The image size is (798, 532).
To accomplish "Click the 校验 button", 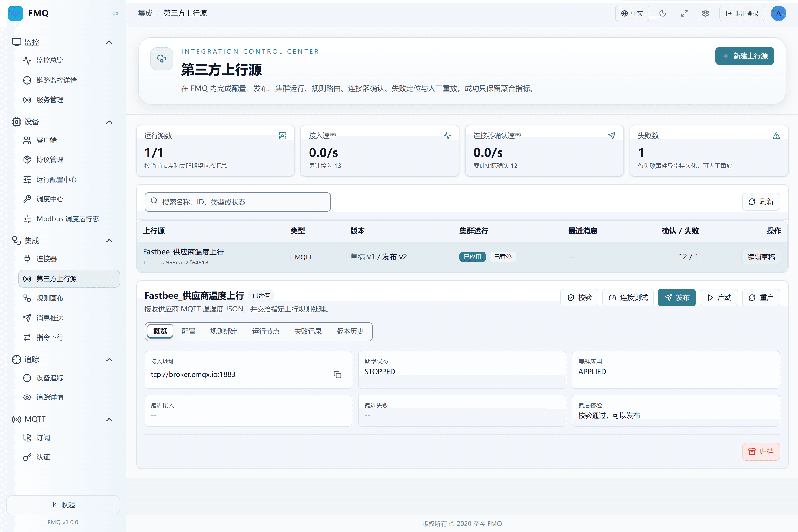I will pyautogui.click(x=579, y=298).
